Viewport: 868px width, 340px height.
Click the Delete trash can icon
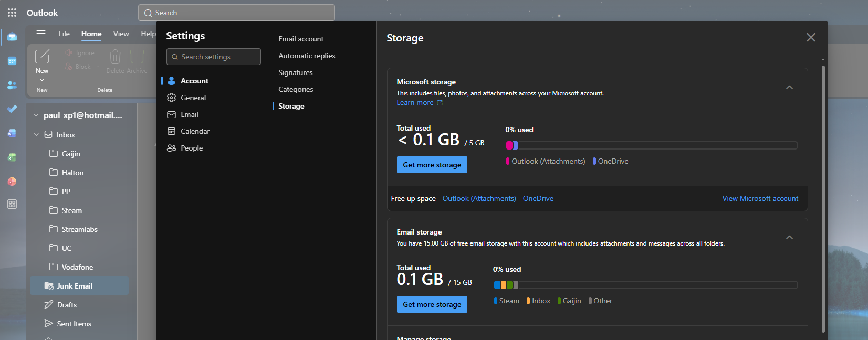tap(115, 57)
